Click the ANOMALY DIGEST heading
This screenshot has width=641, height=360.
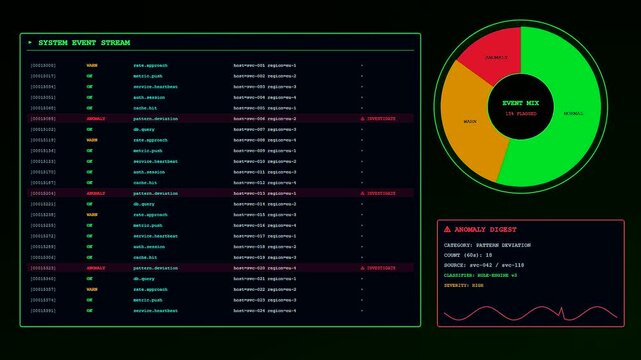tap(485, 230)
